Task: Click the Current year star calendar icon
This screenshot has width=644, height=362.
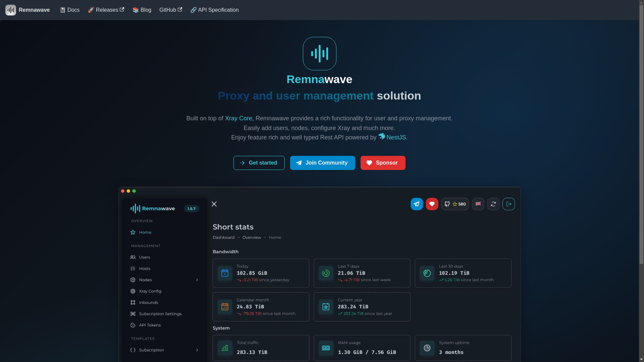Action: [x=326, y=307]
